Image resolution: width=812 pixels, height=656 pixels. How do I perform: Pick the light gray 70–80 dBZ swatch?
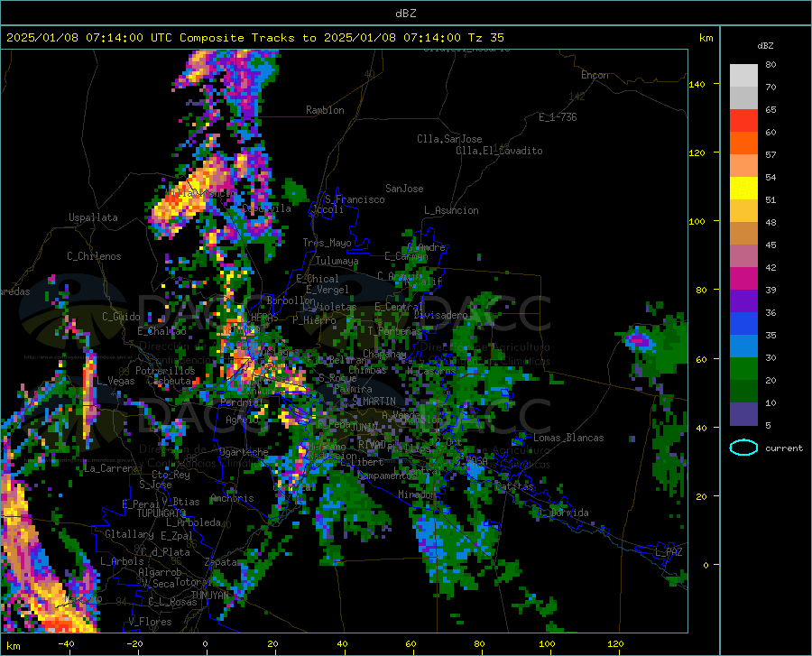(x=743, y=76)
